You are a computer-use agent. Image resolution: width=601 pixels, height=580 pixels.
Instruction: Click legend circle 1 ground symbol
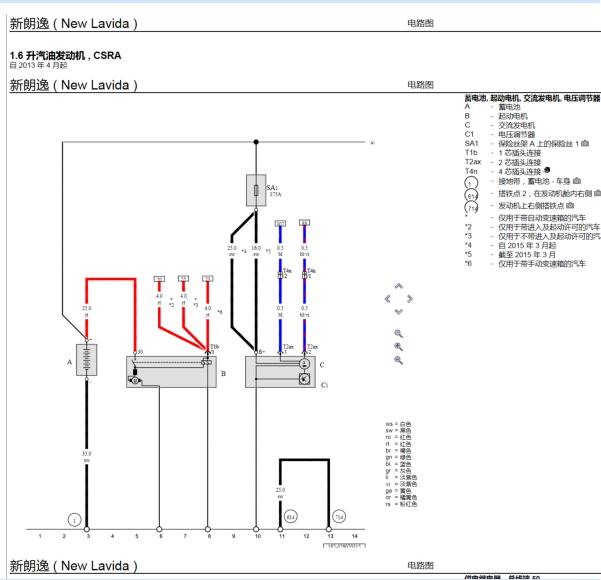click(x=471, y=183)
